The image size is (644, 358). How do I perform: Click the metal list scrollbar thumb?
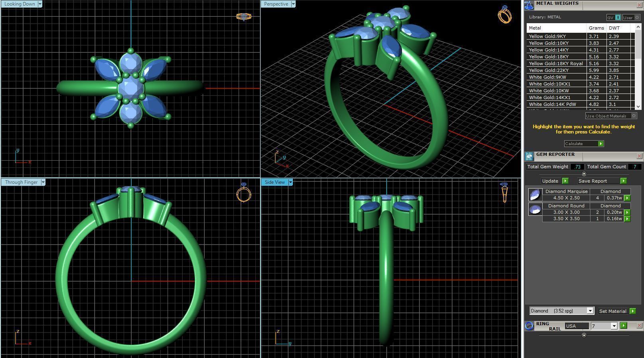click(x=638, y=44)
